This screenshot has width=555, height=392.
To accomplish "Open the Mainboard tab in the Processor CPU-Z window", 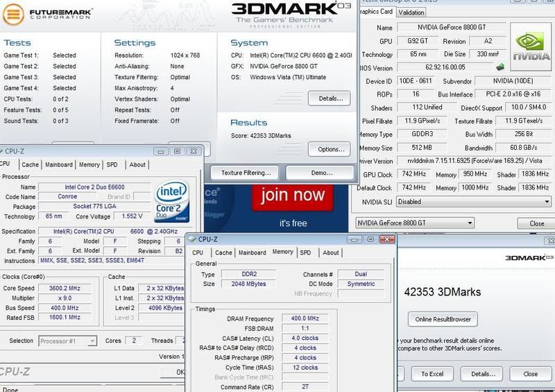I will [x=58, y=164].
